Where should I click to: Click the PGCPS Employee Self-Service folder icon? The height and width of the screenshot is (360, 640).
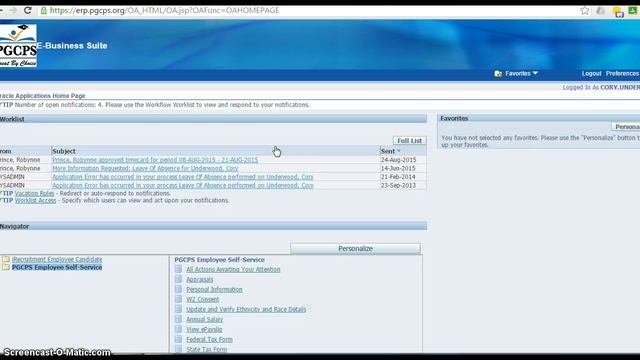pyautogui.click(x=6, y=267)
